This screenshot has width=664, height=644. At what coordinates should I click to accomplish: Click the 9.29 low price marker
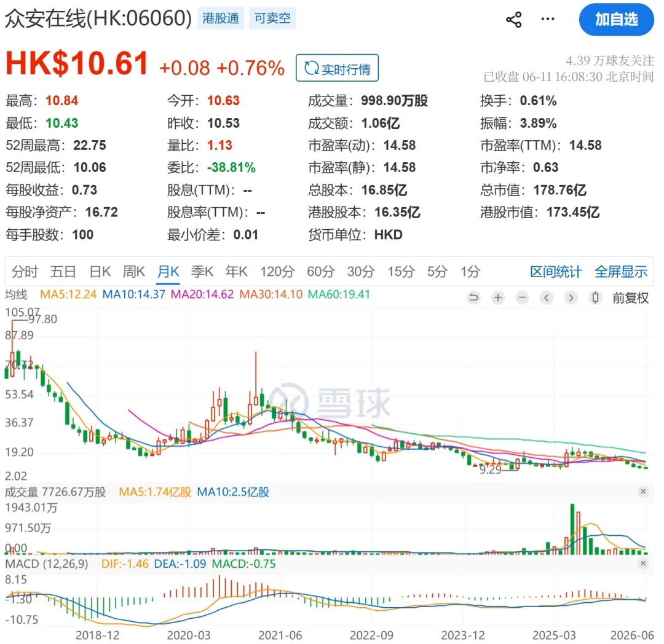pyautogui.click(x=491, y=469)
